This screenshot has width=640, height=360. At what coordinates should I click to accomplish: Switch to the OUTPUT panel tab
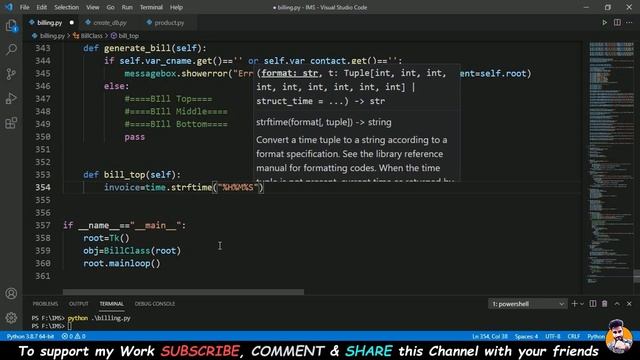pos(79,304)
